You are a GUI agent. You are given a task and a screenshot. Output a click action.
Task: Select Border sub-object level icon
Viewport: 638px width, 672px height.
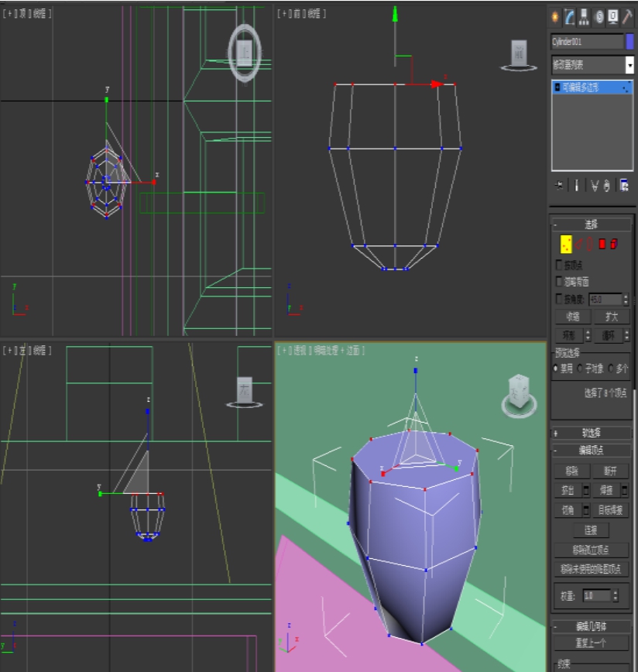click(x=589, y=244)
